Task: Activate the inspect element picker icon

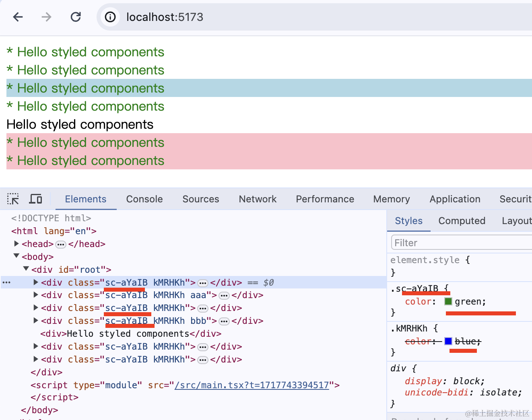Action: click(13, 199)
